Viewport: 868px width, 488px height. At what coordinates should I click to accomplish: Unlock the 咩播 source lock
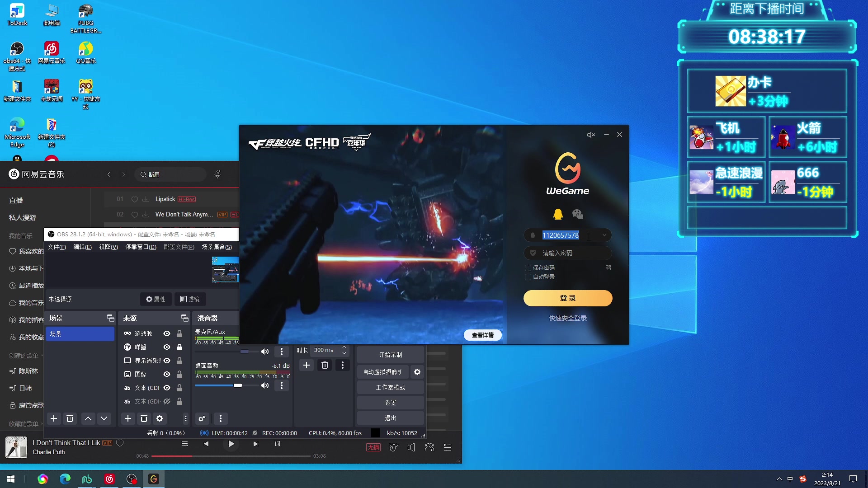click(179, 347)
